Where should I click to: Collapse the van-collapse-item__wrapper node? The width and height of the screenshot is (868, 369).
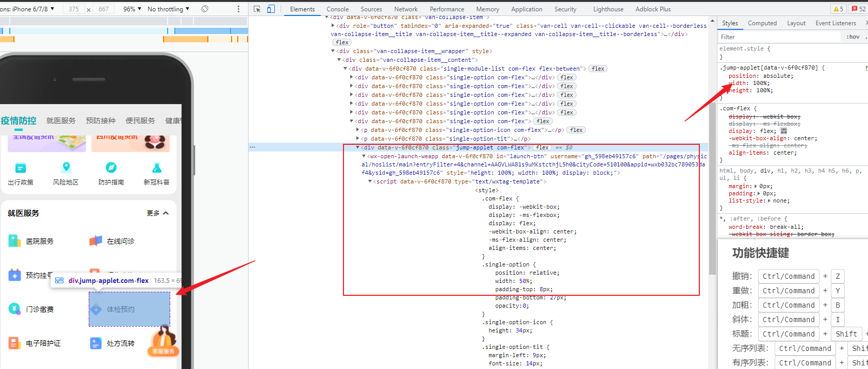click(x=333, y=51)
